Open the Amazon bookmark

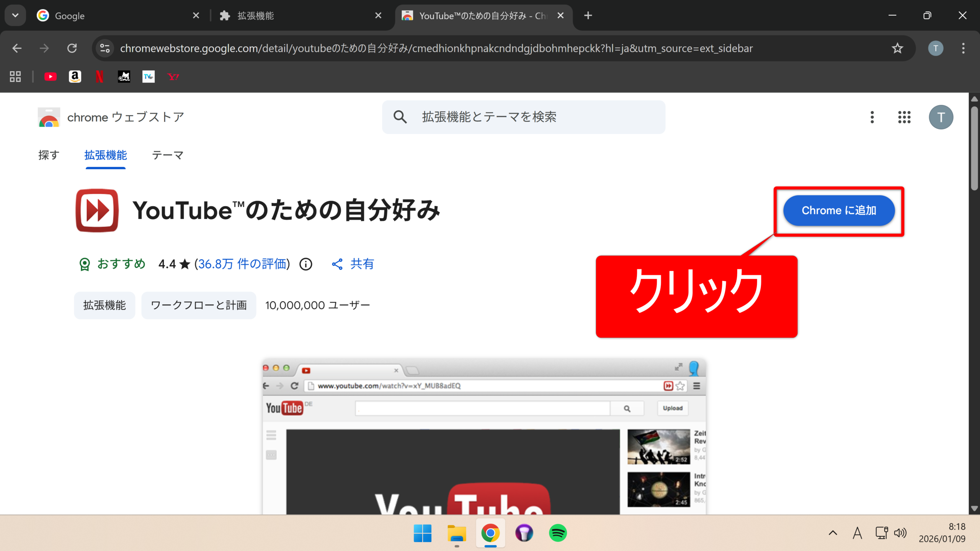(x=75, y=77)
